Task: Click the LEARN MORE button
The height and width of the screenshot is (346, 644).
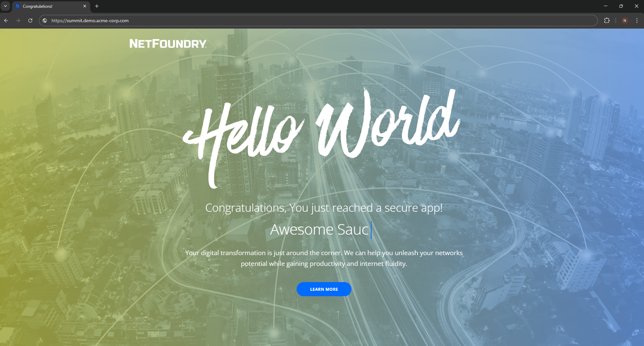Action: pyautogui.click(x=324, y=289)
